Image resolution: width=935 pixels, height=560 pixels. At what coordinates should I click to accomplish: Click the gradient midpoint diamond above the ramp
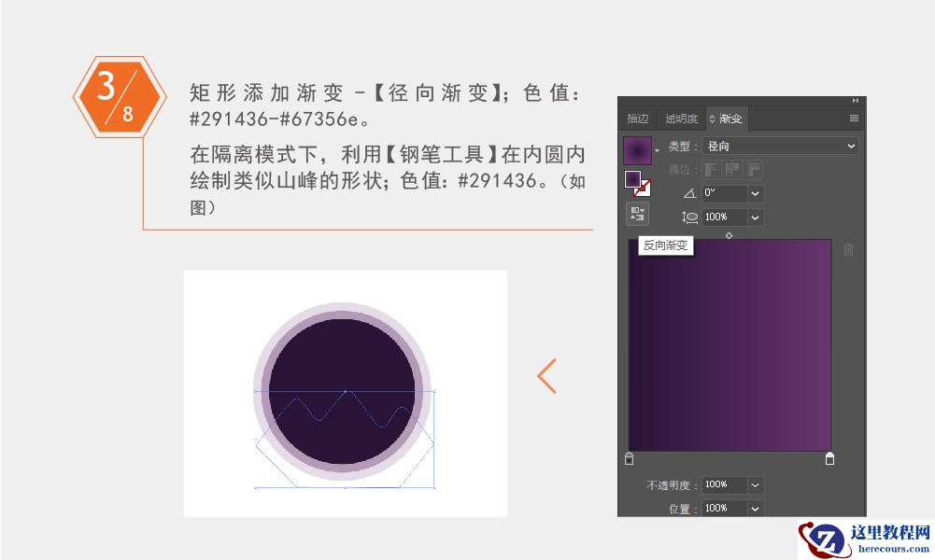coord(729,236)
